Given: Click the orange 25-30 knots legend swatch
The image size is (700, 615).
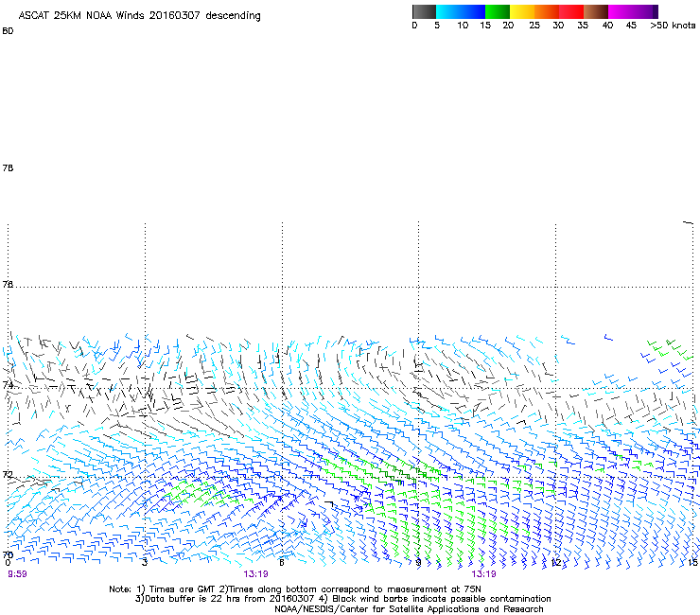Looking at the screenshot, I should click(x=547, y=11).
